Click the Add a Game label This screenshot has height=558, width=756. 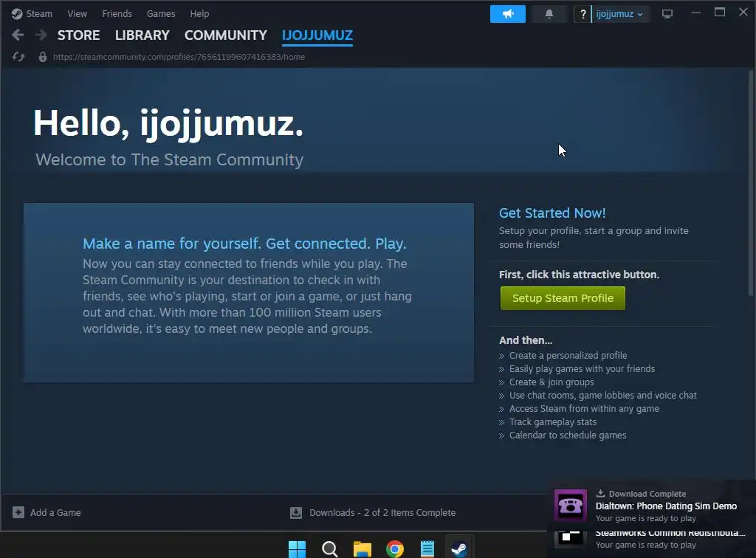coord(55,513)
